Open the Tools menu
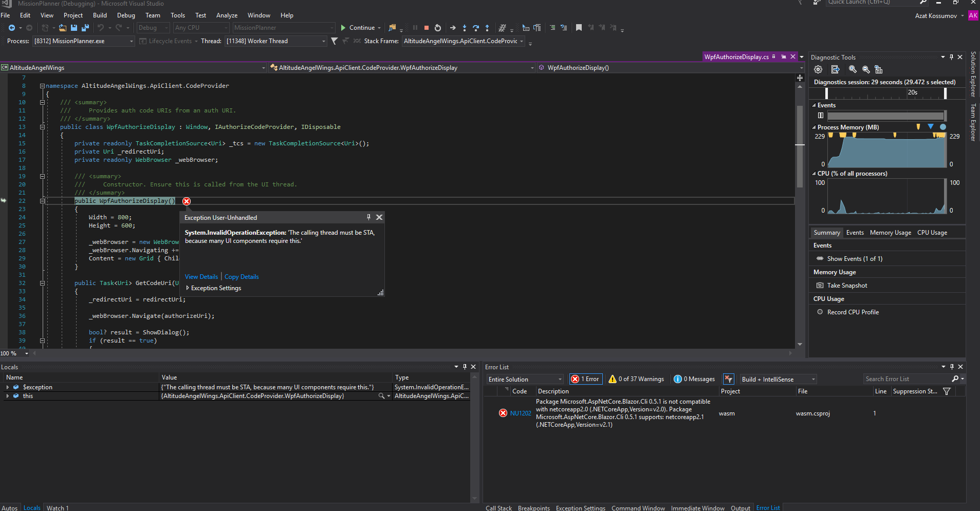Screen dimensions: 980x511 click(x=178, y=15)
